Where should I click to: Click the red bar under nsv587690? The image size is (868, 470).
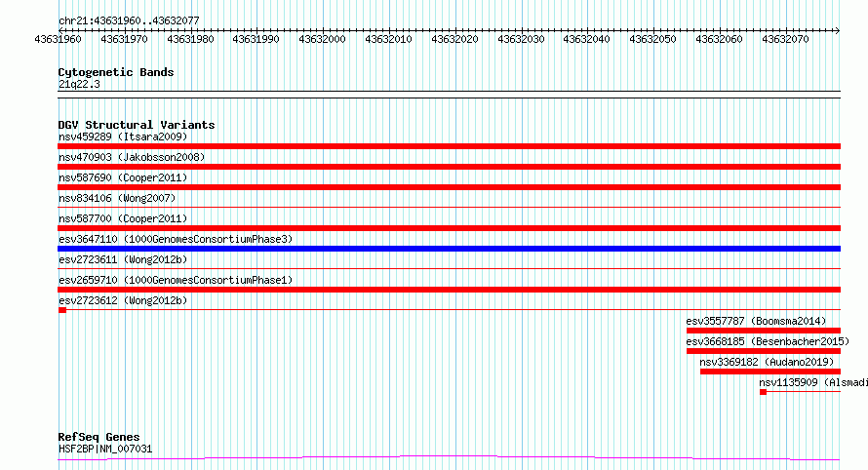point(449,187)
